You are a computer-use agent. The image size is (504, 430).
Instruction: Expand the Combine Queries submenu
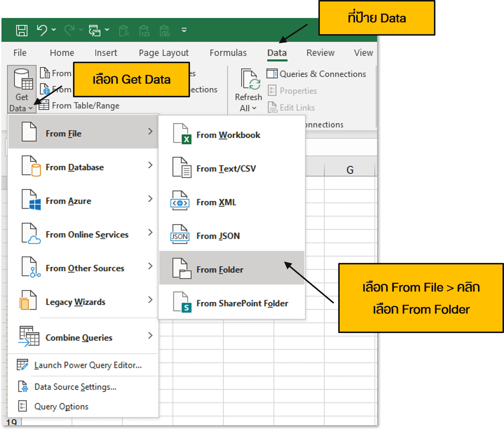point(78,337)
